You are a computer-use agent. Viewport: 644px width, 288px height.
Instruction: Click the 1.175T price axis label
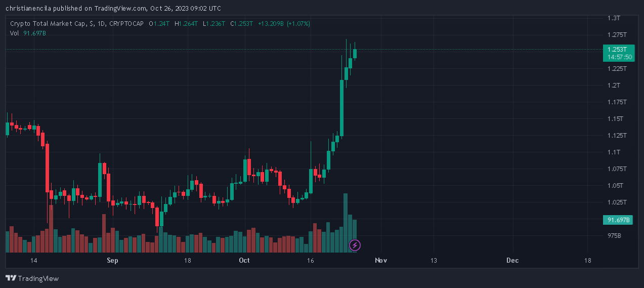(x=617, y=102)
